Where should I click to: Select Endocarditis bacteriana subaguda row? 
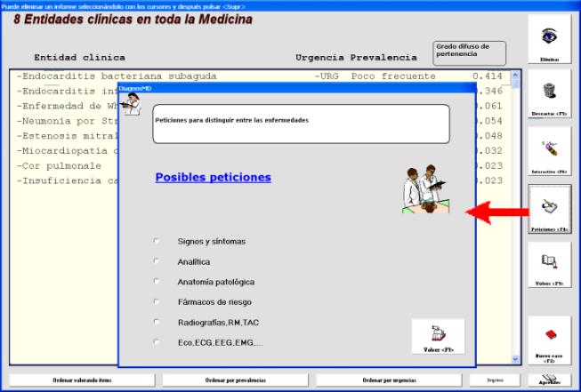tap(260, 76)
